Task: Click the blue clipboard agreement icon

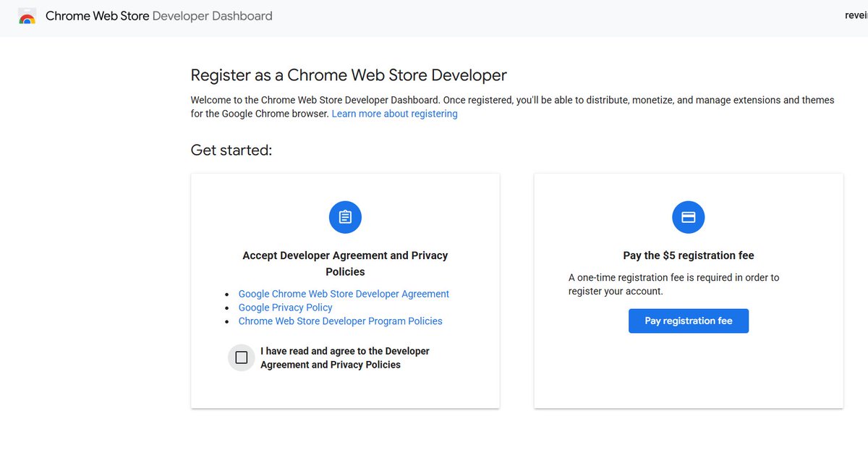Action: pyautogui.click(x=345, y=217)
